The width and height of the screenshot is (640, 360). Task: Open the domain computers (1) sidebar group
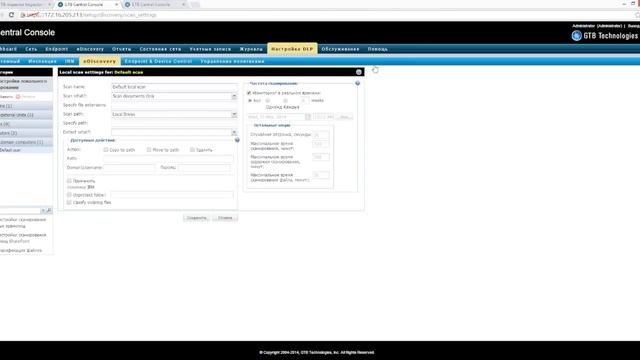(x=26, y=142)
